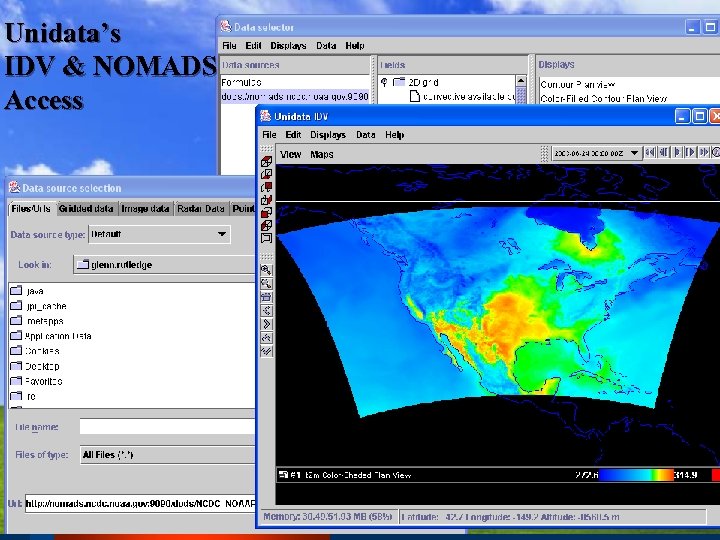Jump to last animation frame
Viewport: 720px width, 540px height.
tap(704, 152)
